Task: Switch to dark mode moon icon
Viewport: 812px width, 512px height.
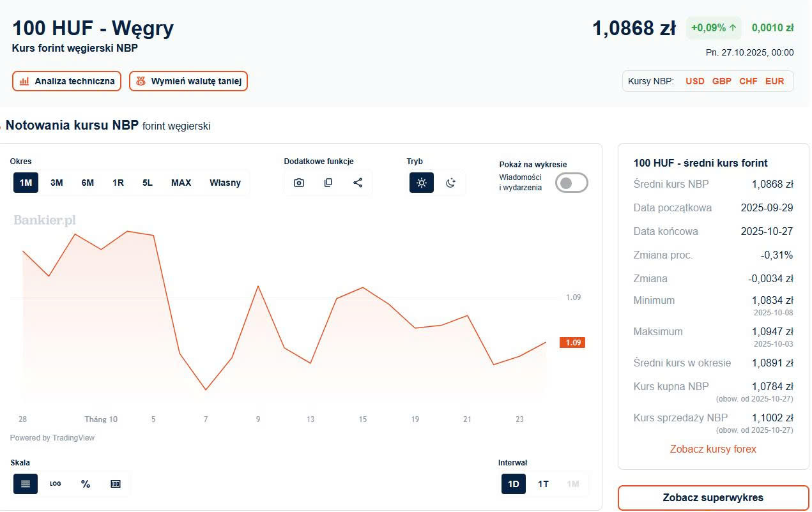Action: click(x=451, y=183)
